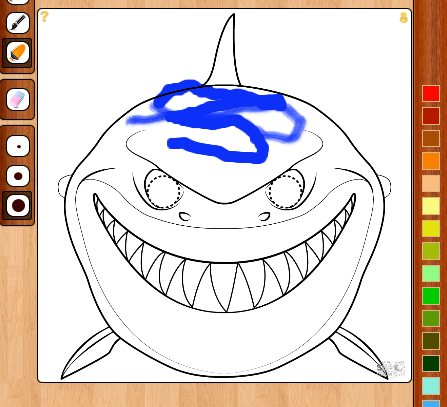This screenshot has width=447, height=407.
Task: Pick the brown color swatch
Action: tap(431, 138)
